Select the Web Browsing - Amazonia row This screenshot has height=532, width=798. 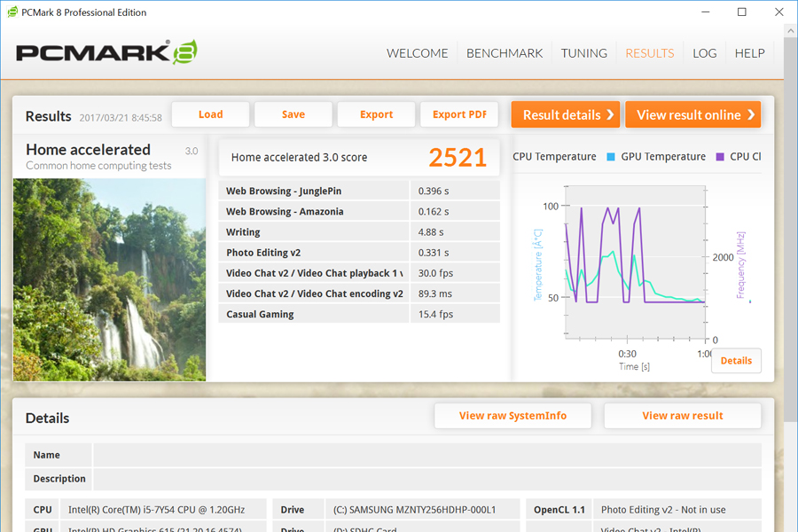[359, 211]
